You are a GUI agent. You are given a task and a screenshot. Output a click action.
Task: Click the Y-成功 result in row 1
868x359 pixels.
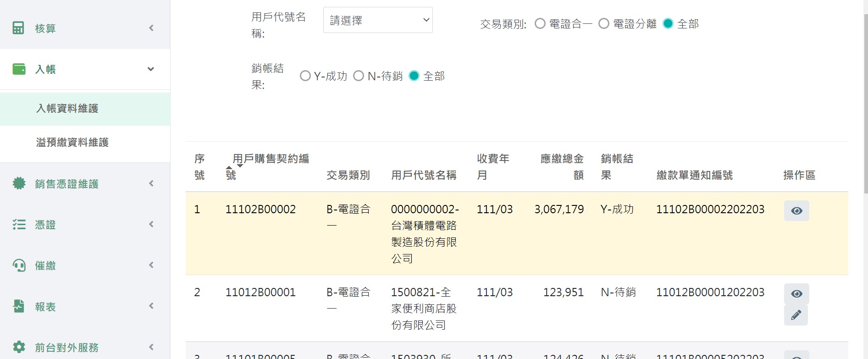[x=617, y=210]
